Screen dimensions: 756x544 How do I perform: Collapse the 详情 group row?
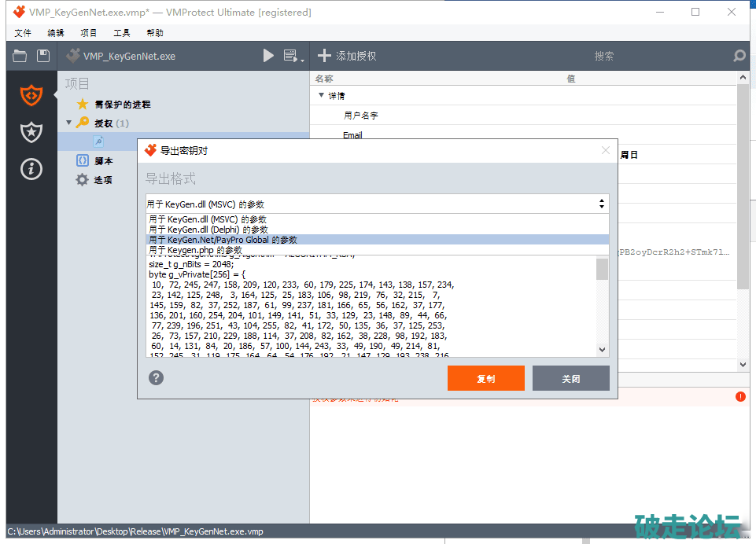pos(321,95)
